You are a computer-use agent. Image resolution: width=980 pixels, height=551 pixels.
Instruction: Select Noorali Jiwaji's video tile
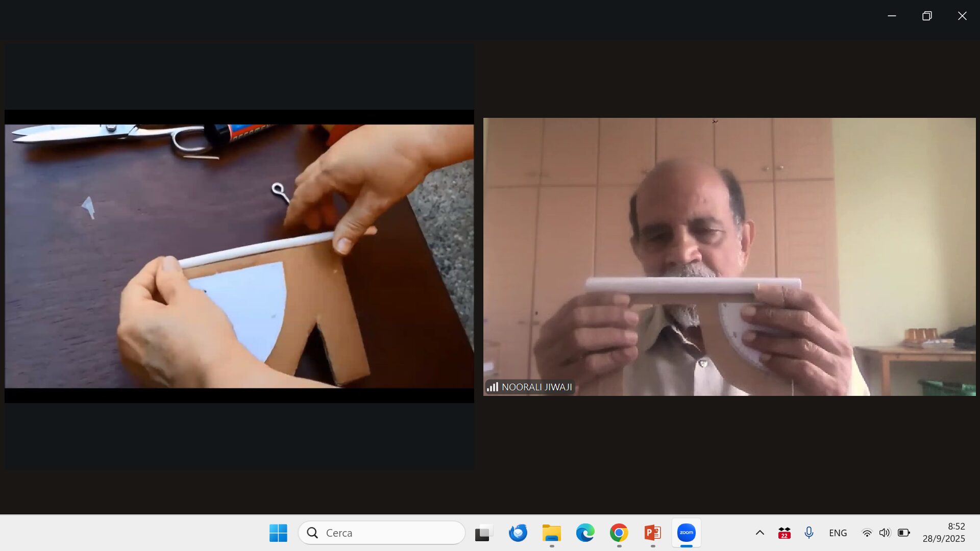729,256
